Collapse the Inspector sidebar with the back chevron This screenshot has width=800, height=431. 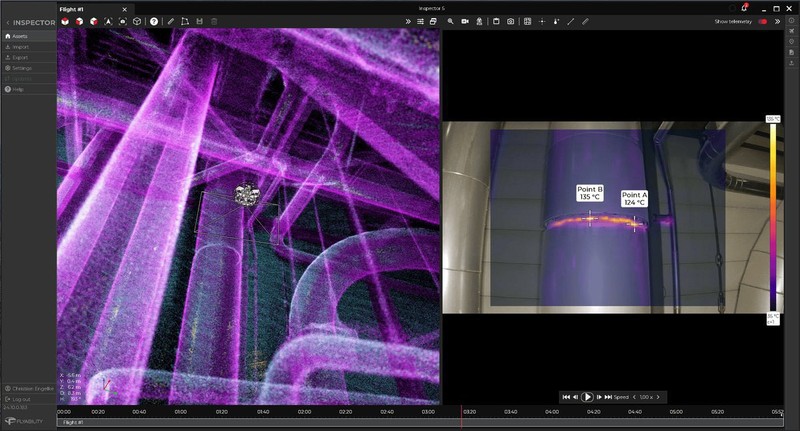6,22
